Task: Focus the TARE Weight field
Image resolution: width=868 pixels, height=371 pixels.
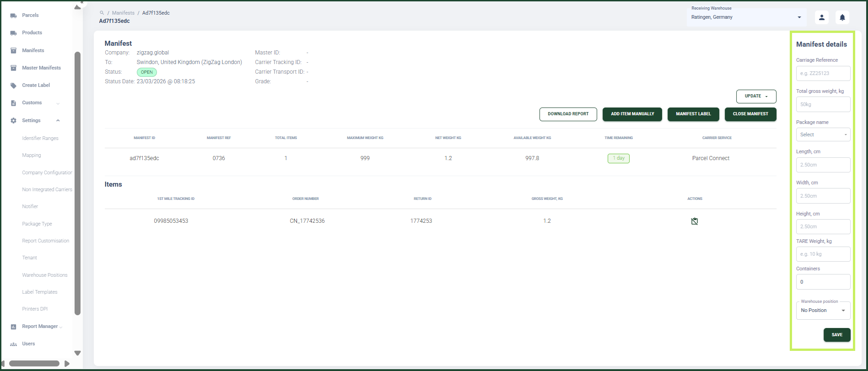Action: (823, 254)
